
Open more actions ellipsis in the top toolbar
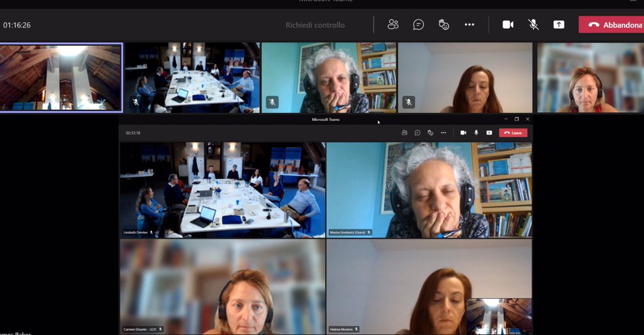[x=469, y=25]
